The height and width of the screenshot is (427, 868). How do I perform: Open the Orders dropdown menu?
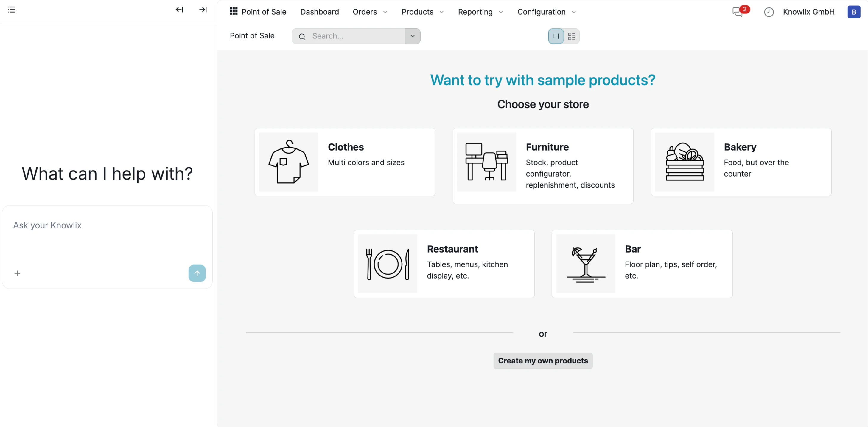pyautogui.click(x=369, y=12)
